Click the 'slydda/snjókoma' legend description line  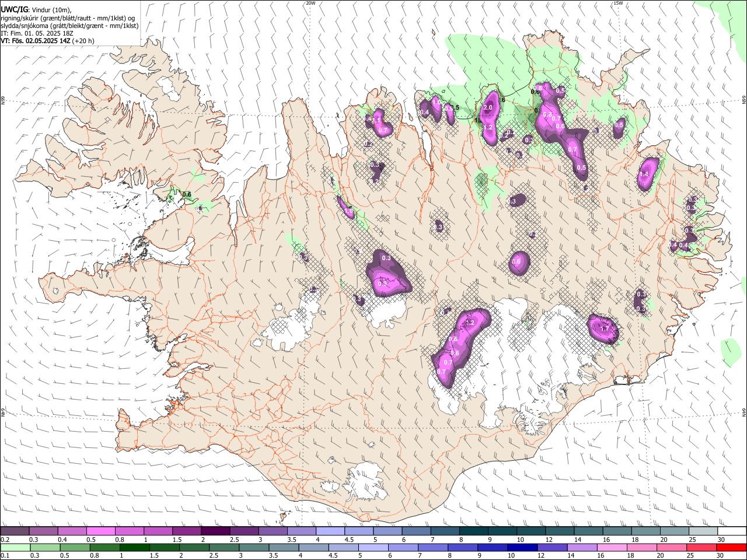point(69,26)
